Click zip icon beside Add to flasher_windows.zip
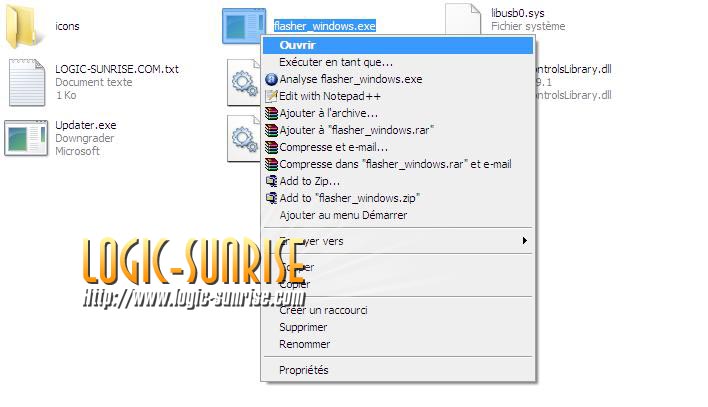 pyautogui.click(x=271, y=198)
